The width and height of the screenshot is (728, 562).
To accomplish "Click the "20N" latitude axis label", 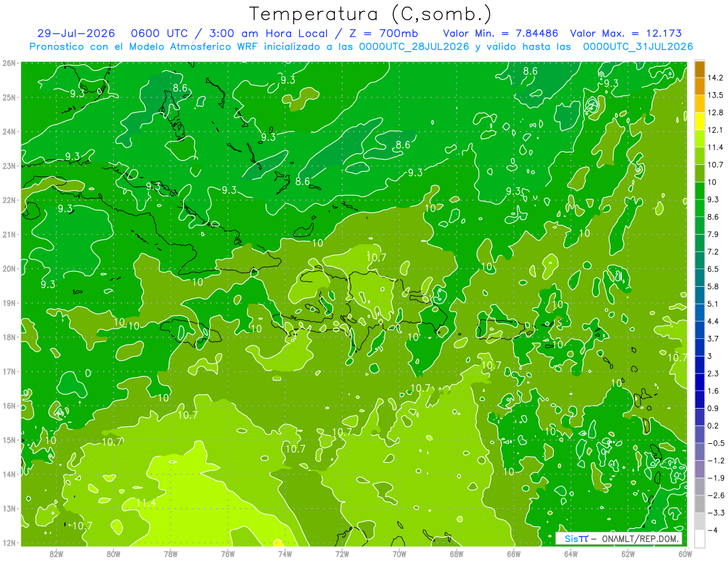I will coord(9,269).
